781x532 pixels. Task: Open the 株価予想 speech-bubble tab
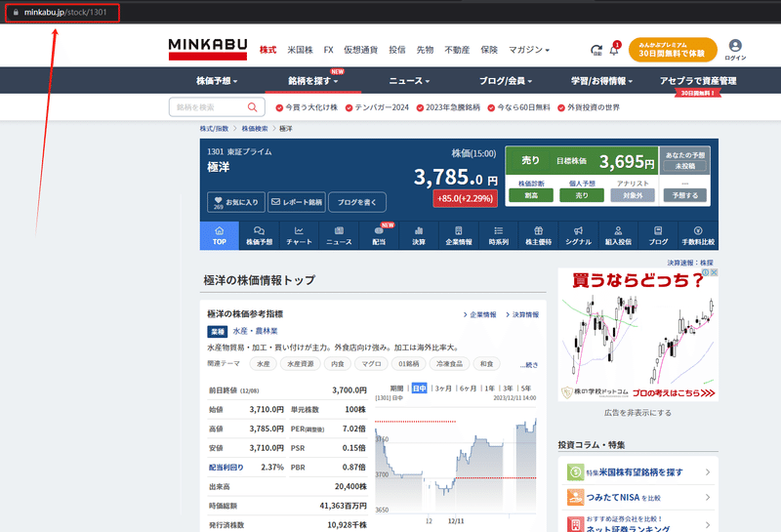tap(259, 235)
